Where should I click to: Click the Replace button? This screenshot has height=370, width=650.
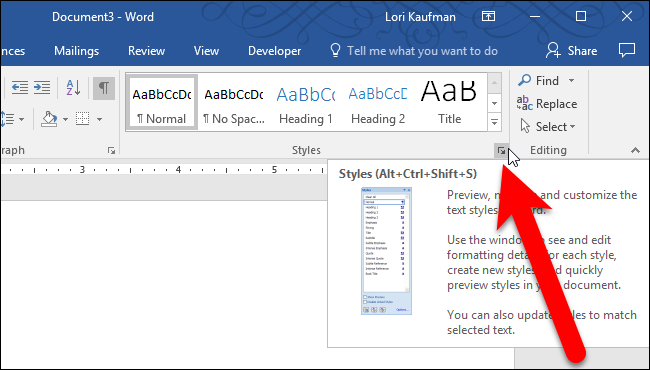(547, 104)
